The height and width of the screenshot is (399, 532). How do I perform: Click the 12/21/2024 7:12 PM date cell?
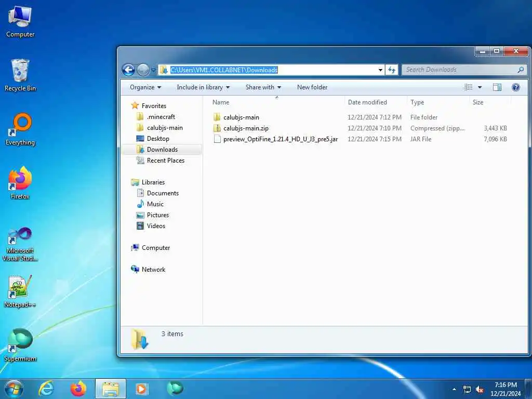click(375, 117)
